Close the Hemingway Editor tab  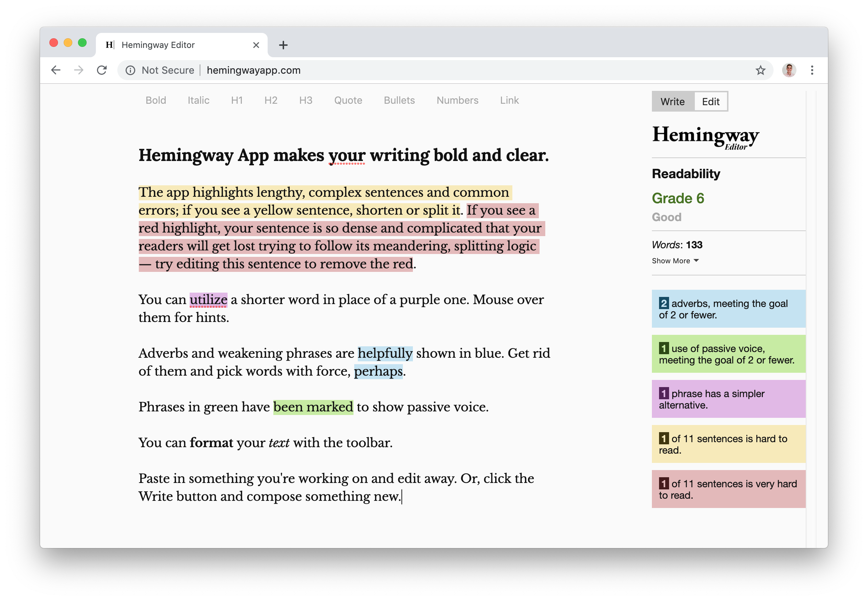click(x=256, y=45)
